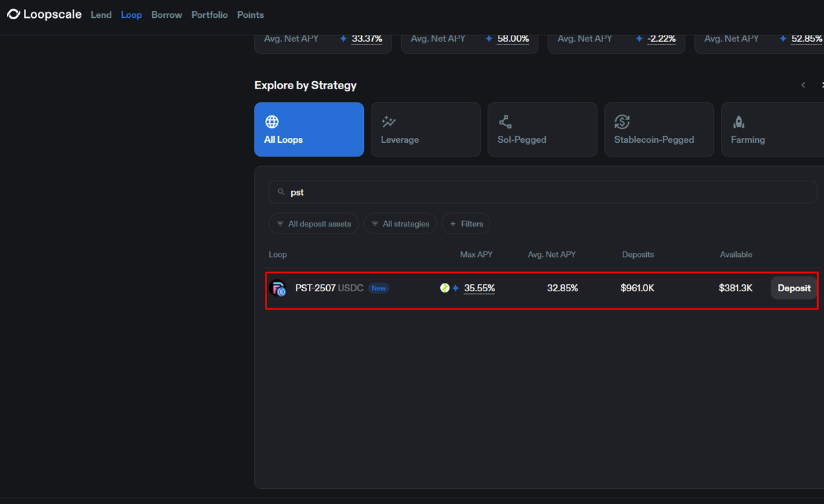Expand the Filters options

[466, 224]
